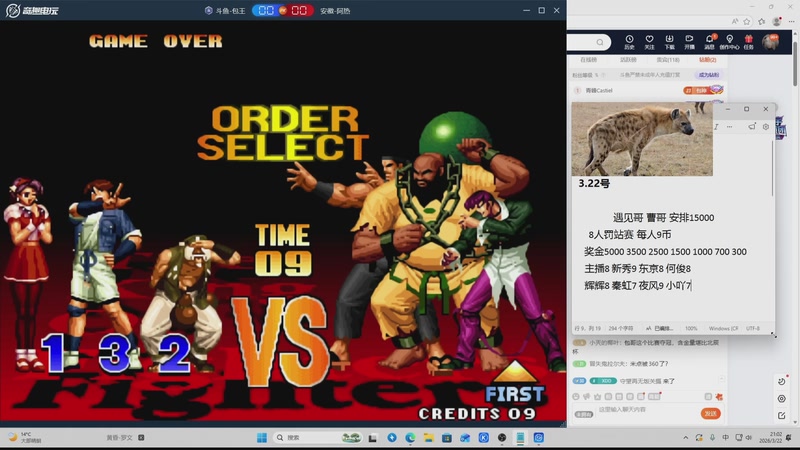Image resolution: width=800 pixels, height=450 pixels.
Task: Click the orange 发送 send button
Action: point(710,413)
